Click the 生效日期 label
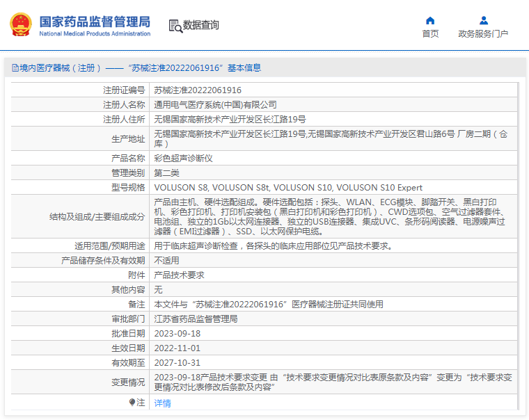This screenshot has width=529, height=420. (128, 348)
